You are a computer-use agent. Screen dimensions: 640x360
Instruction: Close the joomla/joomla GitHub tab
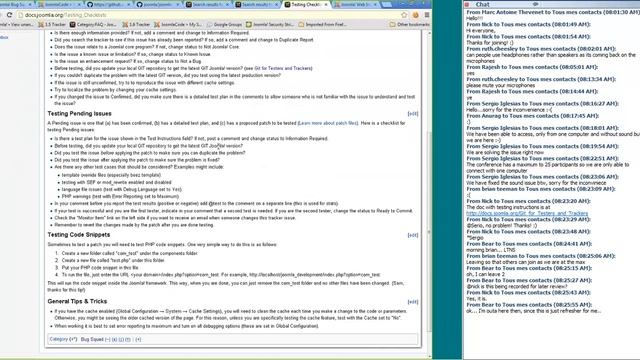[178, 4]
